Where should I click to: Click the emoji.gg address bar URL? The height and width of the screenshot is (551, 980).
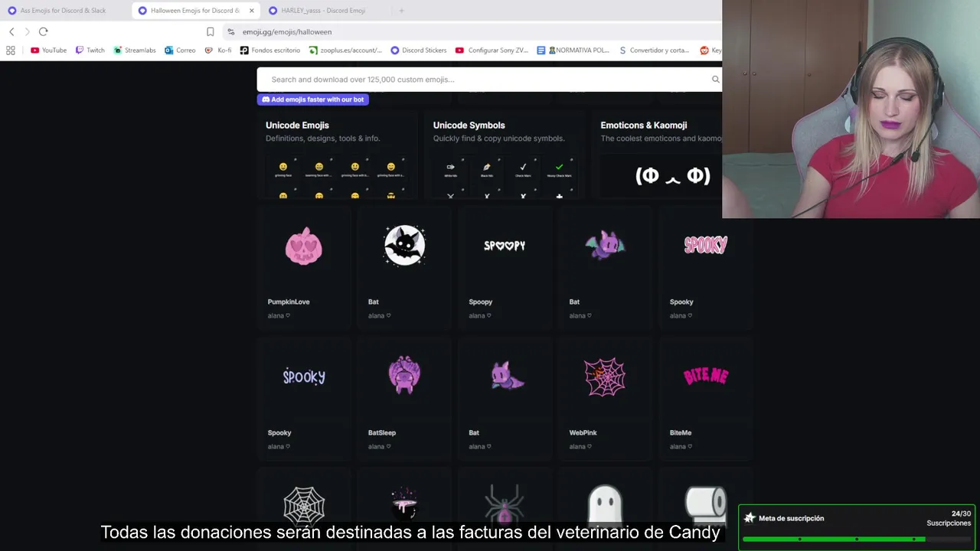(x=287, y=32)
